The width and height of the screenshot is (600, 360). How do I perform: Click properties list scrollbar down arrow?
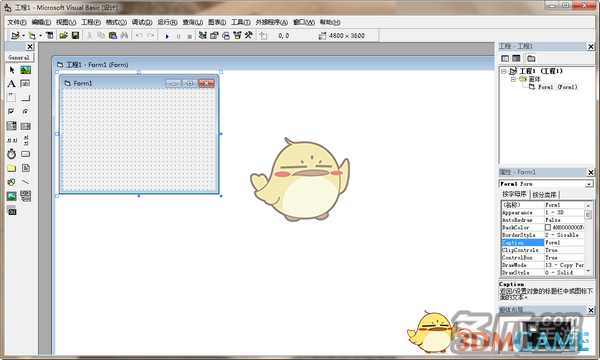[588, 271]
